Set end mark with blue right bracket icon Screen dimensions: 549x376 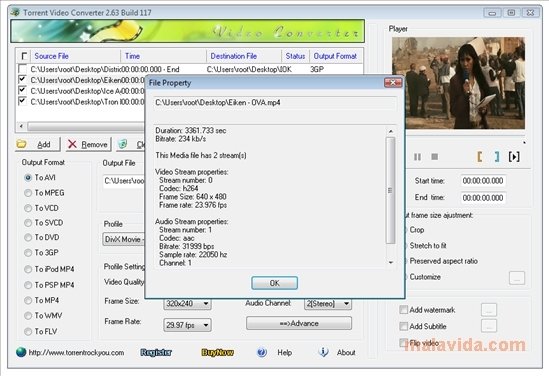click(x=496, y=156)
